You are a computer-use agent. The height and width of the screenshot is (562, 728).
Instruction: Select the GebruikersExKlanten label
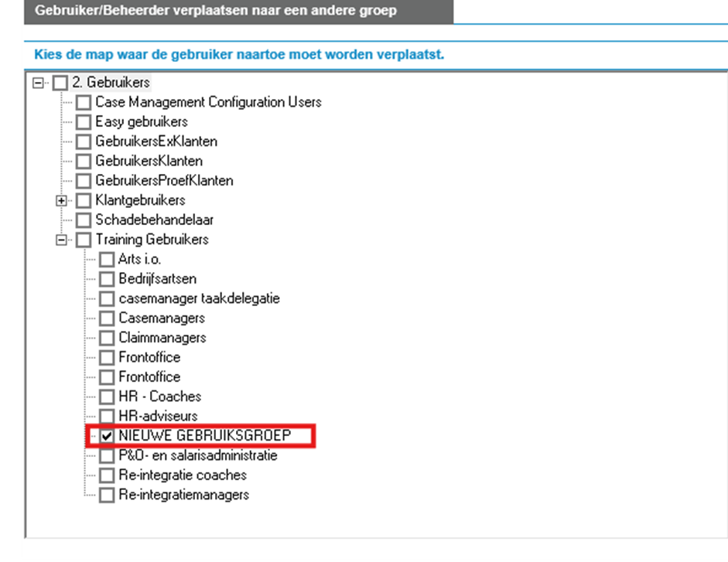(x=156, y=141)
